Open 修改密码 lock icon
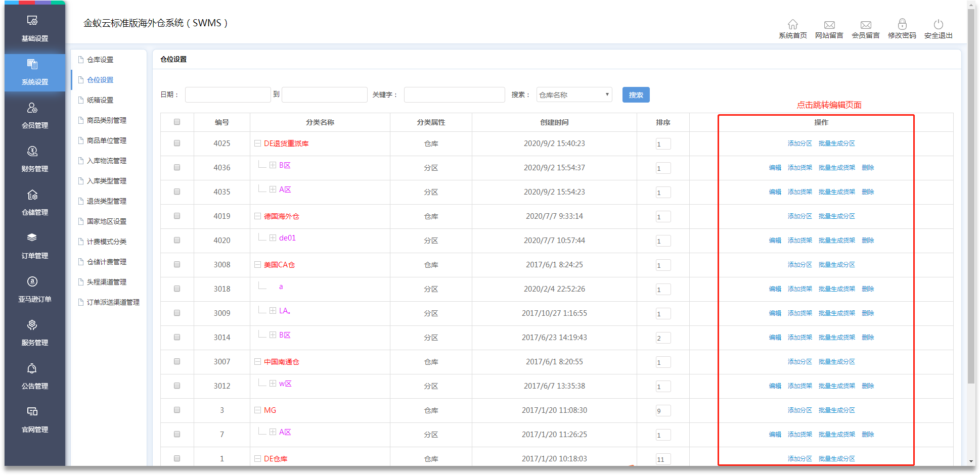This screenshot has height=476, width=980. [x=902, y=25]
